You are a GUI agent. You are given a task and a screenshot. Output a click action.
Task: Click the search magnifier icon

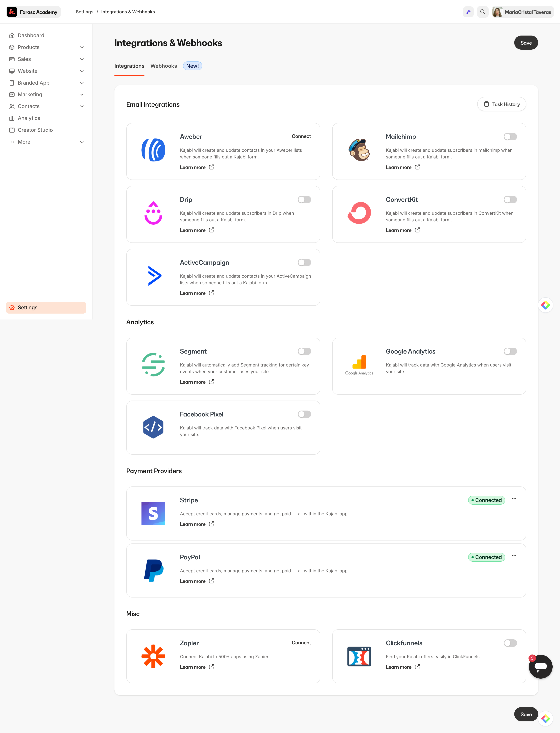[482, 12]
